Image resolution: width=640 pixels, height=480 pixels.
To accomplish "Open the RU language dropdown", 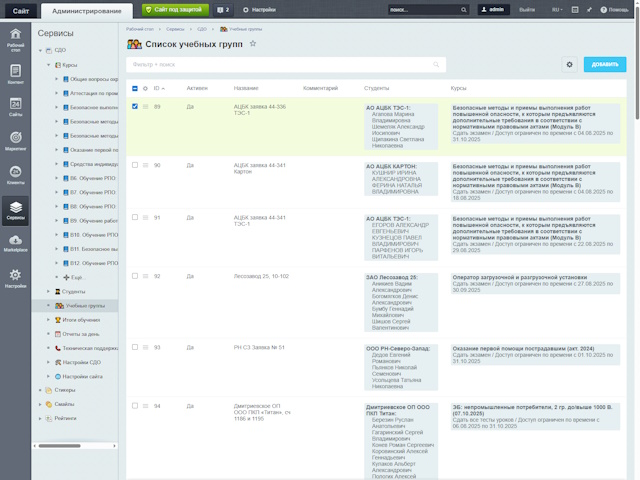I will click(x=557, y=10).
